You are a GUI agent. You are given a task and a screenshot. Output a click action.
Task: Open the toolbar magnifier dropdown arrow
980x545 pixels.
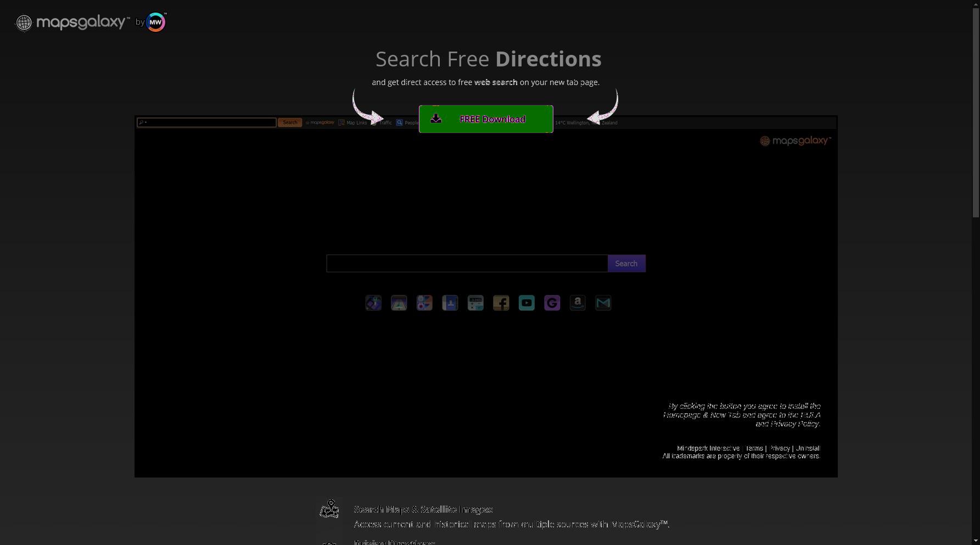coord(146,122)
